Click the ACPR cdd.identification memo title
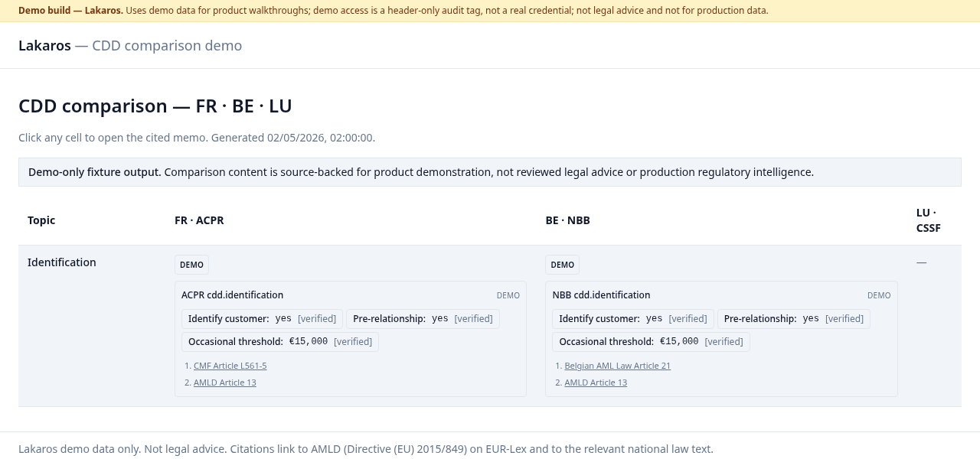The height and width of the screenshot is (459, 980). pyautogui.click(x=232, y=295)
